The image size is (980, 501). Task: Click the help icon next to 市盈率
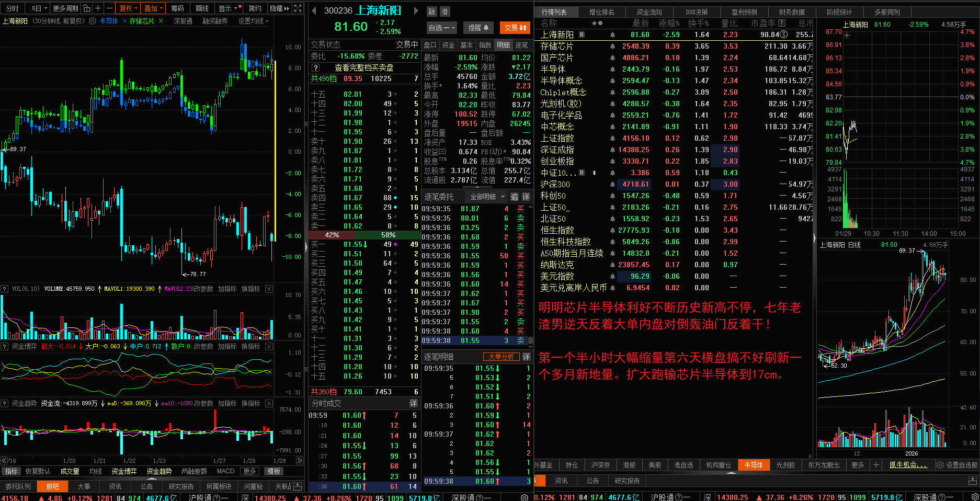click(x=782, y=23)
